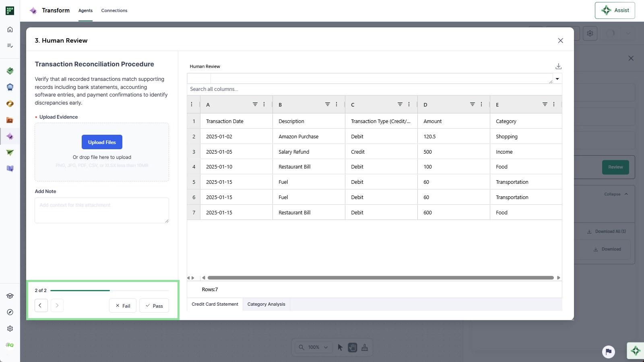Select the Credit Card Statement sheet tab
Image resolution: width=644 pixels, height=362 pixels.
coord(215,304)
